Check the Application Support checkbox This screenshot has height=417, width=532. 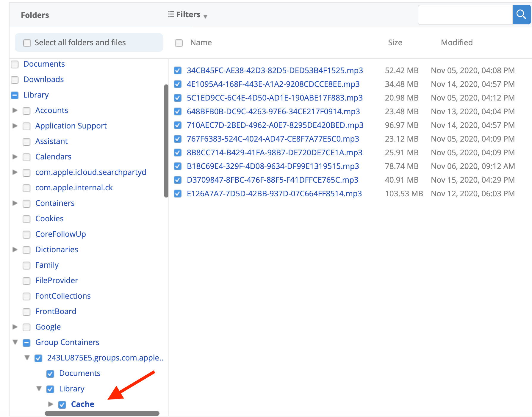coord(26,126)
